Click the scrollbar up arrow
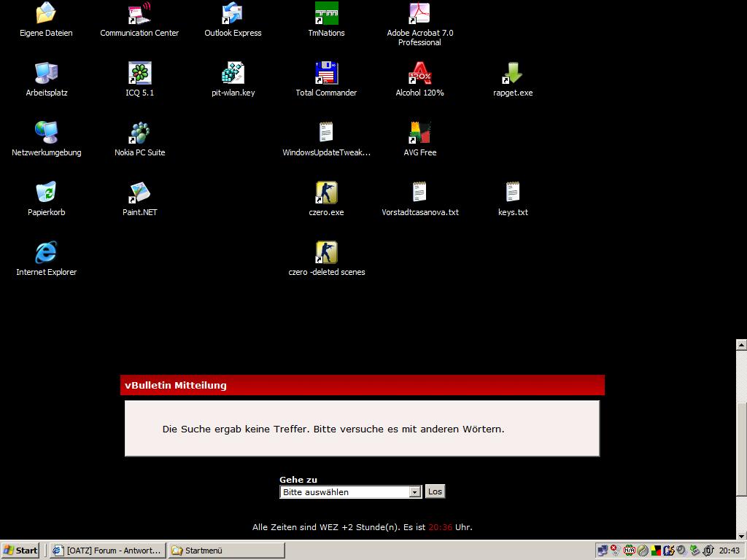 (x=741, y=344)
